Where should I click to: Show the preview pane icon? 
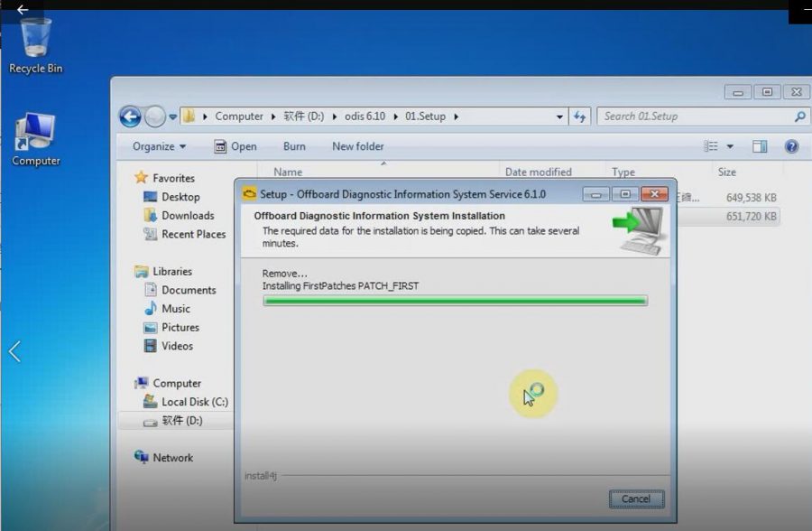coord(759,146)
